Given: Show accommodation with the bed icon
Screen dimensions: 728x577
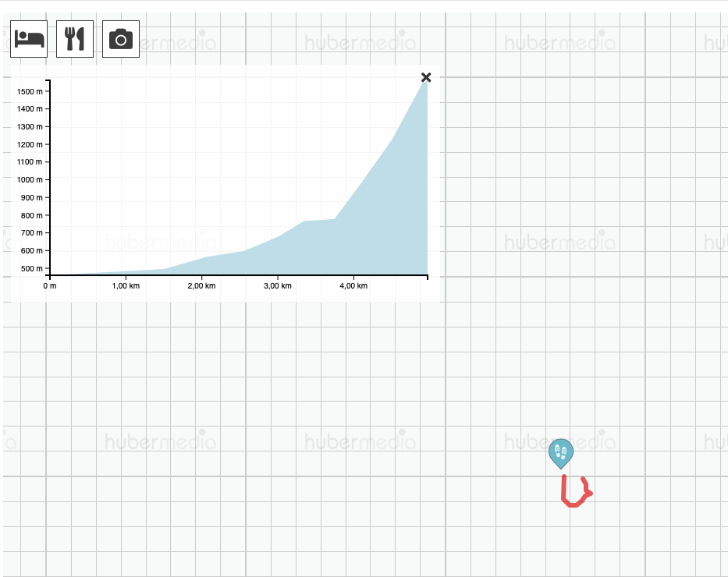Looking at the screenshot, I should (29, 39).
